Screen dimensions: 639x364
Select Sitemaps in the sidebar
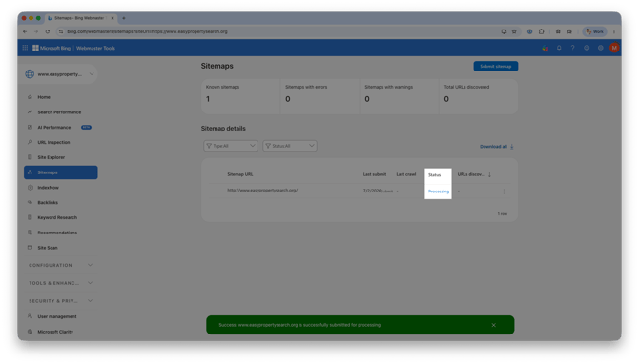(x=60, y=172)
